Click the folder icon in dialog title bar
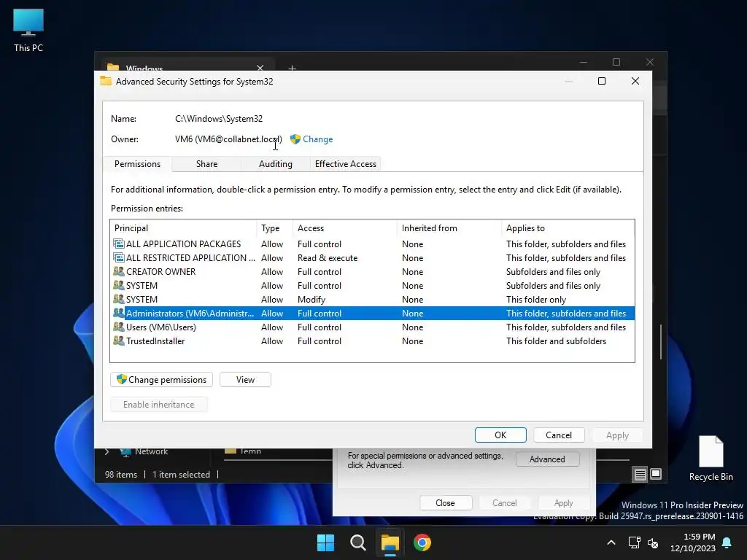This screenshot has height=560, width=747. 106,81
